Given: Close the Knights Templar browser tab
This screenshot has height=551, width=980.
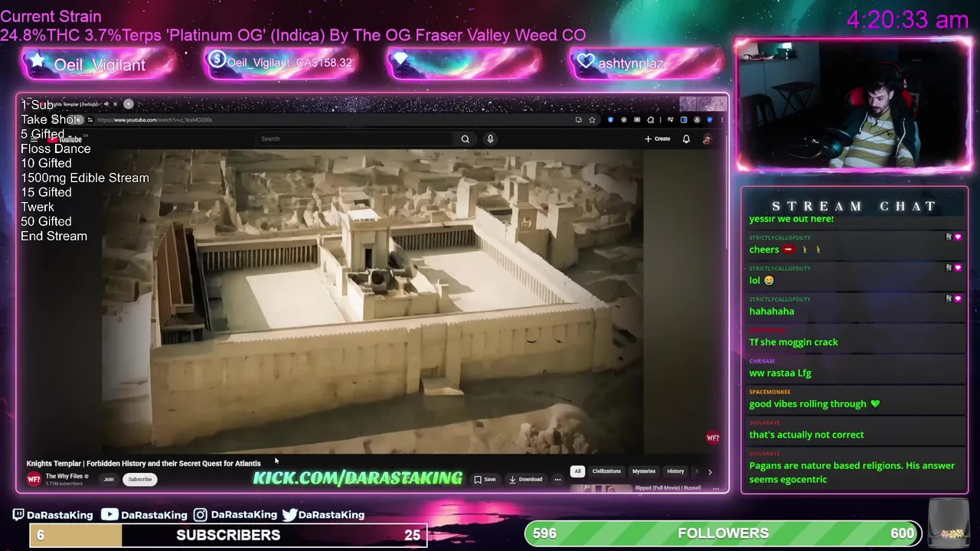Looking at the screenshot, I should coord(115,104).
